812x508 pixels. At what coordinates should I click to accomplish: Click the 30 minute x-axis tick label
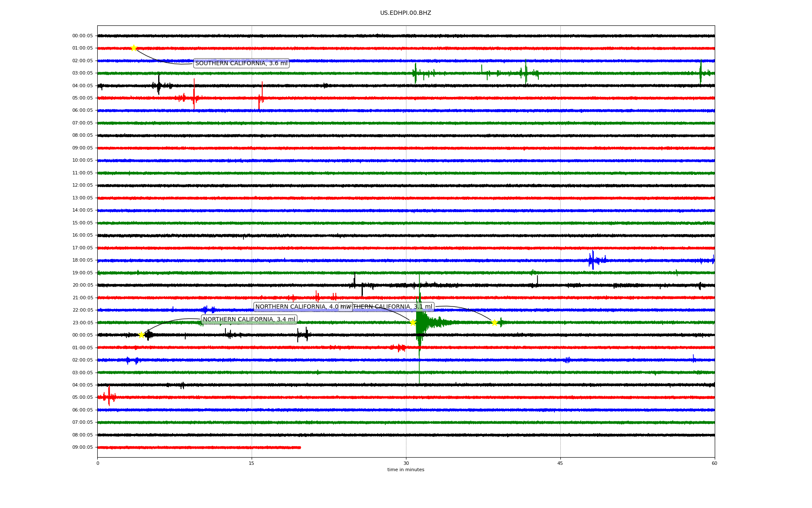(x=406, y=463)
